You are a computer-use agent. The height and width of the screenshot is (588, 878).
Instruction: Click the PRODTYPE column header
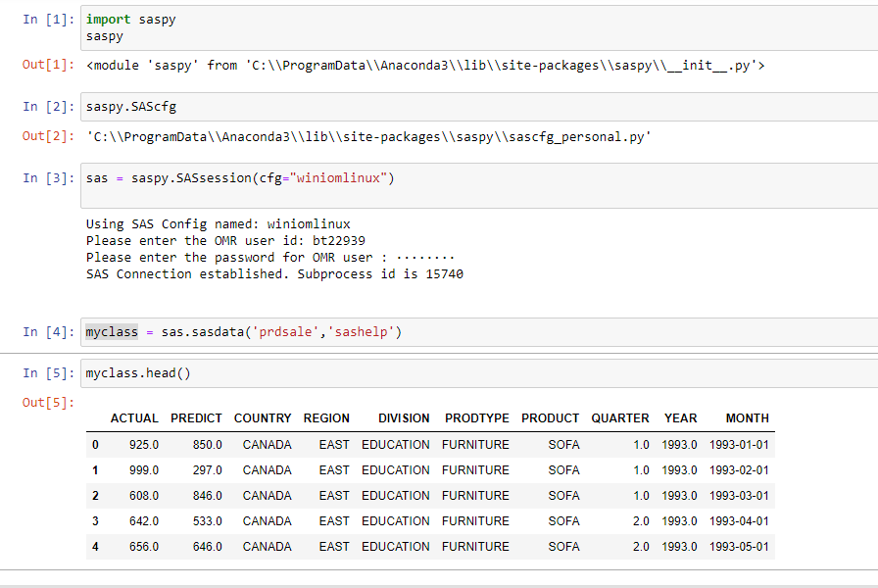click(x=476, y=418)
